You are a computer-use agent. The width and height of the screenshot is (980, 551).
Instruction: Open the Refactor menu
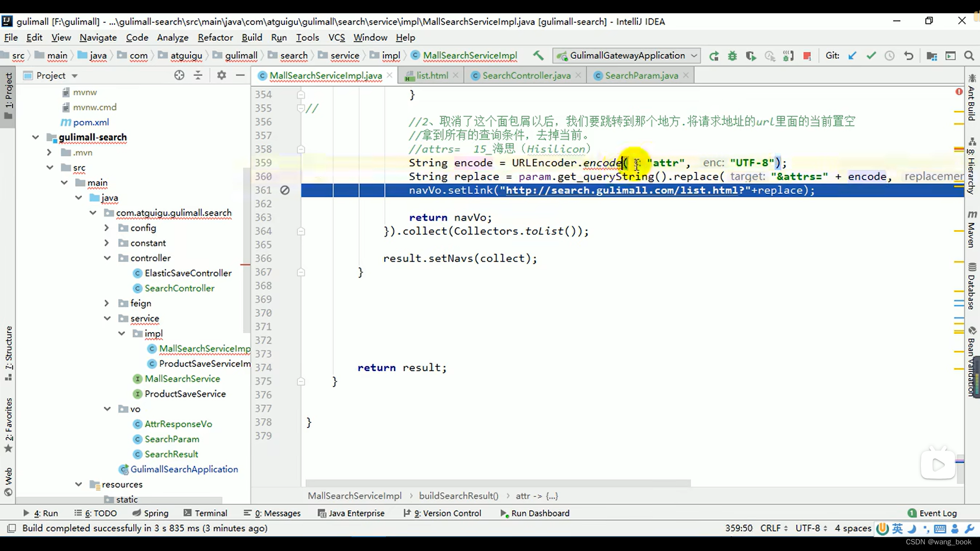tap(215, 37)
